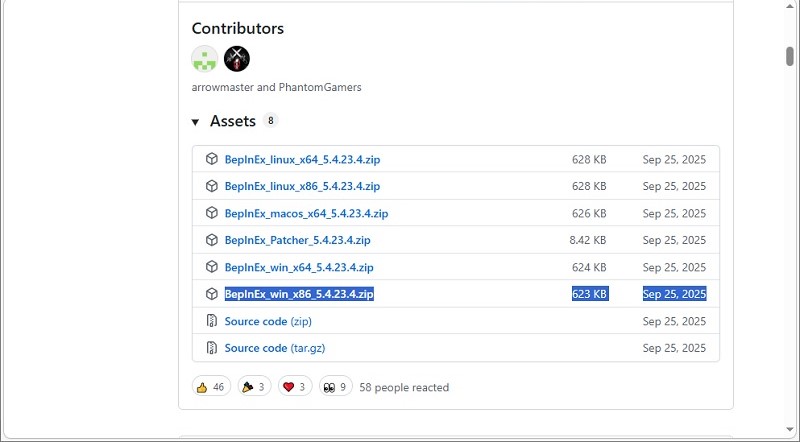Collapse the Assets section triangle
The image size is (800, 442).
pyautogui.click(x=196, y=122)
